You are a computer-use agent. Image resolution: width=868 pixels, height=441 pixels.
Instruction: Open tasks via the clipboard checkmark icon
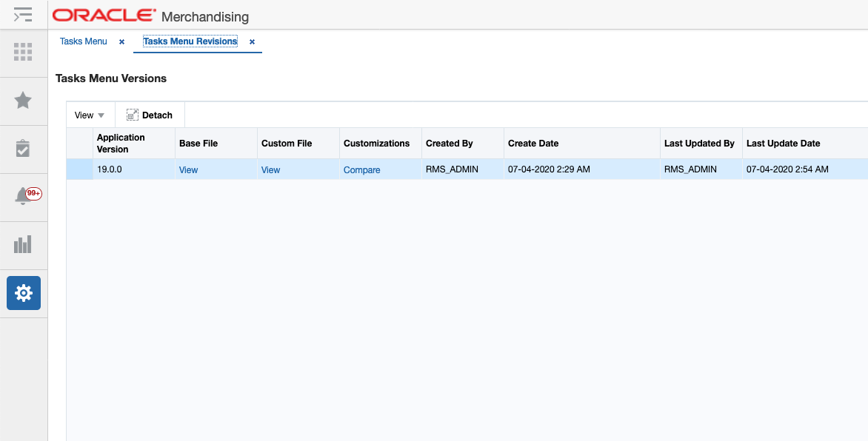(x=23, y=148)
